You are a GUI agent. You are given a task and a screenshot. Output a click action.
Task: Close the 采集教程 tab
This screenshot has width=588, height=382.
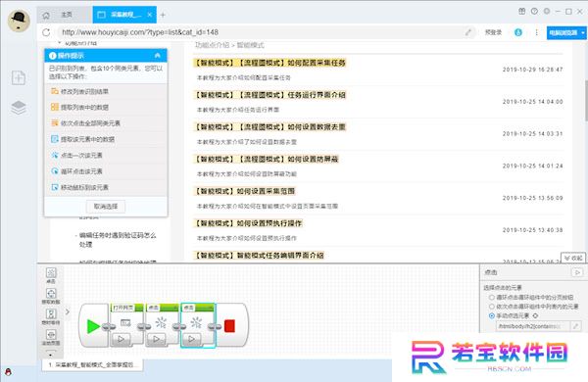click(150, 15)
